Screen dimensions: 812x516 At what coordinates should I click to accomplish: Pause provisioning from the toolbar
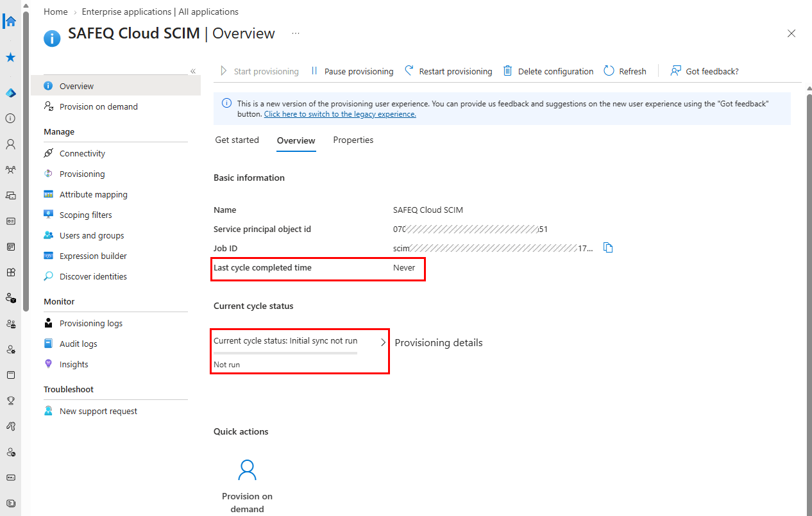coord(352,71)
